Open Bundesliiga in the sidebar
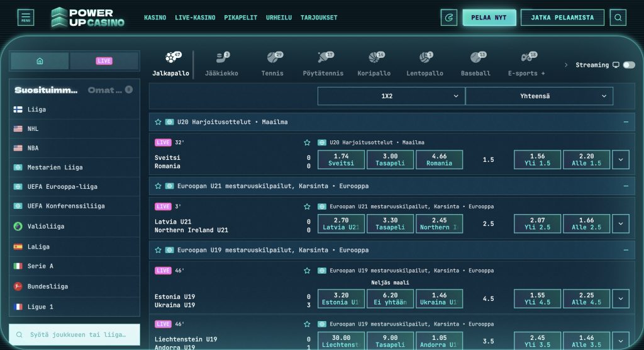The width and height of the screenshot is (644, 350). (x=74, y=286)
